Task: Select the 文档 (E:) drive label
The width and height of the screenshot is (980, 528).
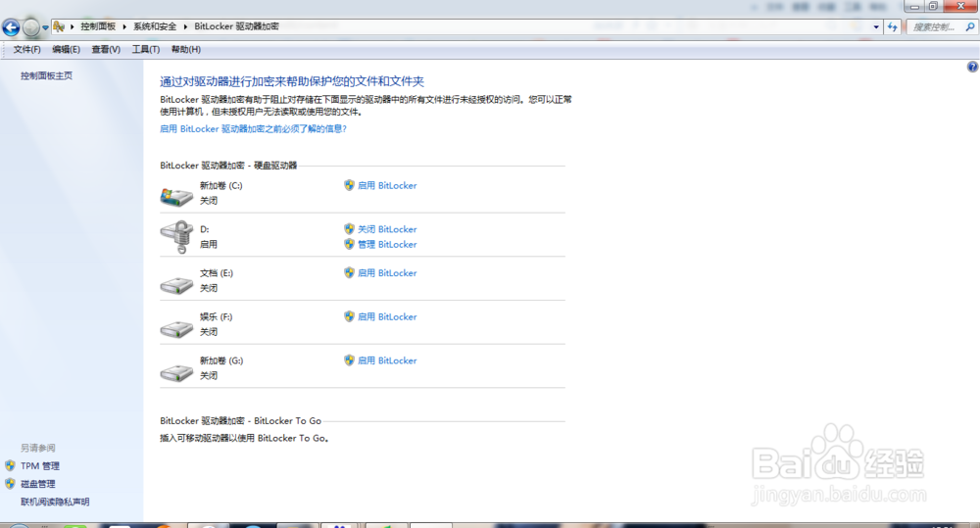Action: pos(217,273)
